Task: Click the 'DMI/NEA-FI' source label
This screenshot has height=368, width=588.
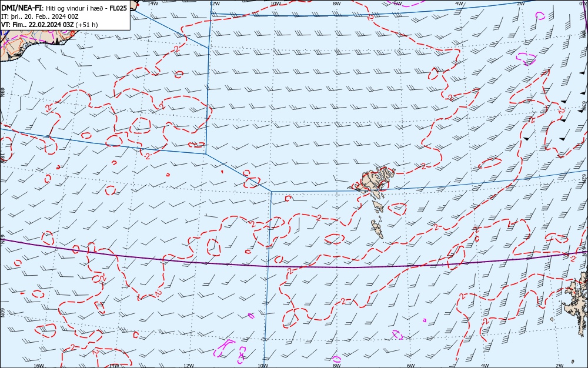Action: pos(22,8)
